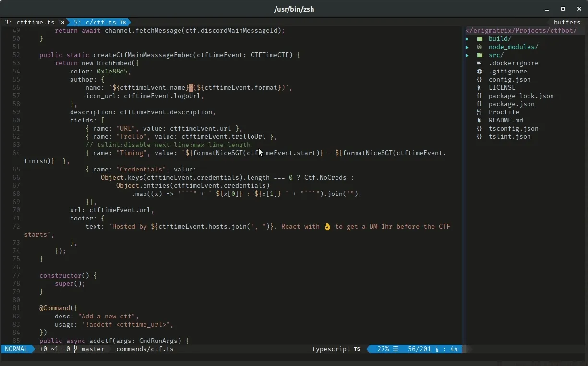The height and width of the screenshot is (366, 588).
Task: Click the 27% scroll progress indicator
Action: click(383, 349)
